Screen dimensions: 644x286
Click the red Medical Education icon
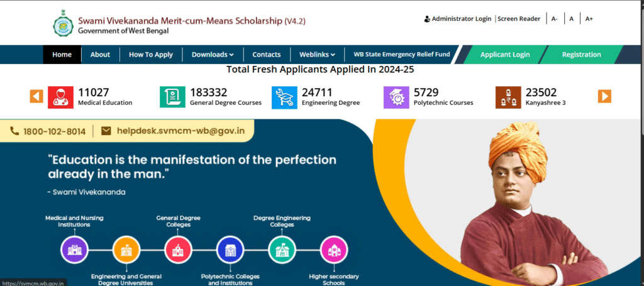coord(60,97)
